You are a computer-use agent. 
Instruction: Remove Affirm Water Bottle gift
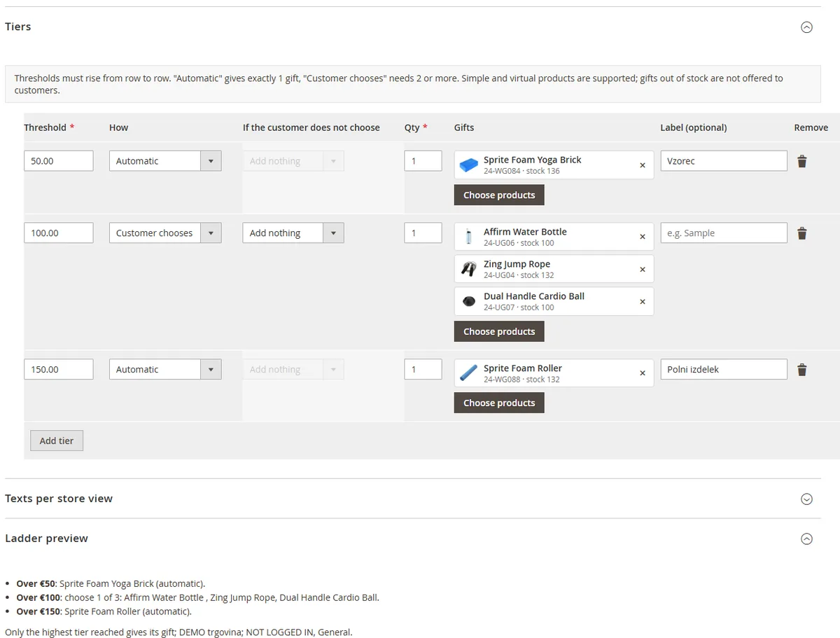coord(643,237)
